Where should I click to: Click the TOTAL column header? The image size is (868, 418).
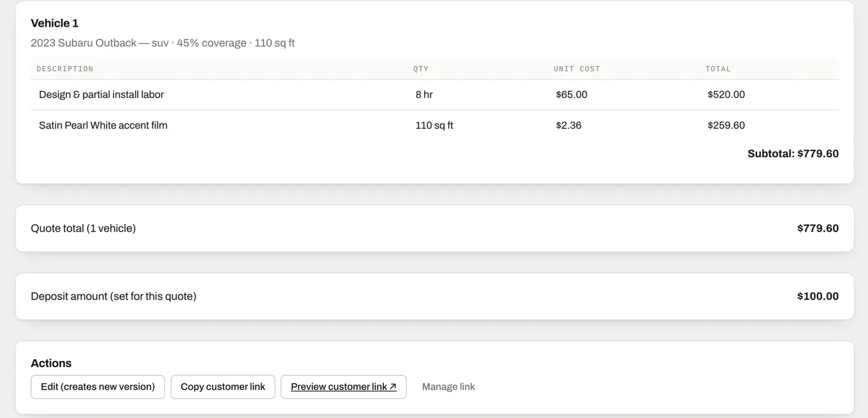[718, 69]
